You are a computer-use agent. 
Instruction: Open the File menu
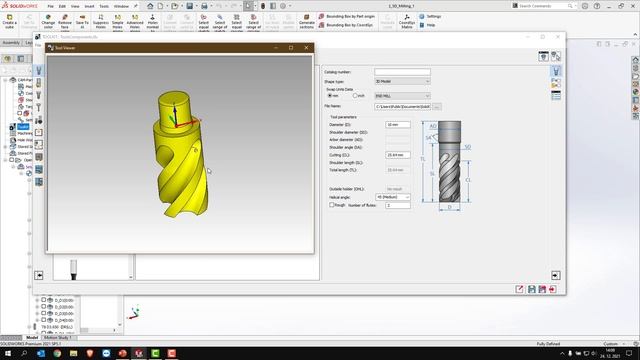tap(51, 6)
